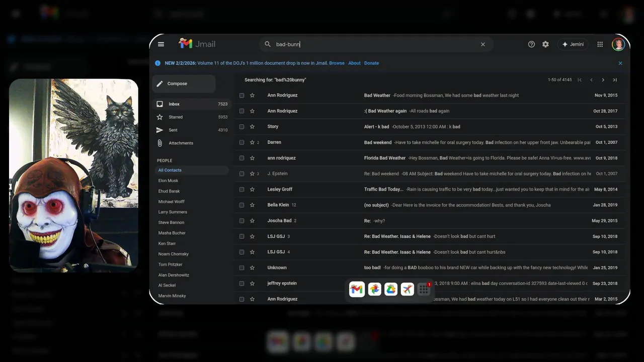
Task: Star the ':( Bad Weather again' email
Action: click(253, 111)
